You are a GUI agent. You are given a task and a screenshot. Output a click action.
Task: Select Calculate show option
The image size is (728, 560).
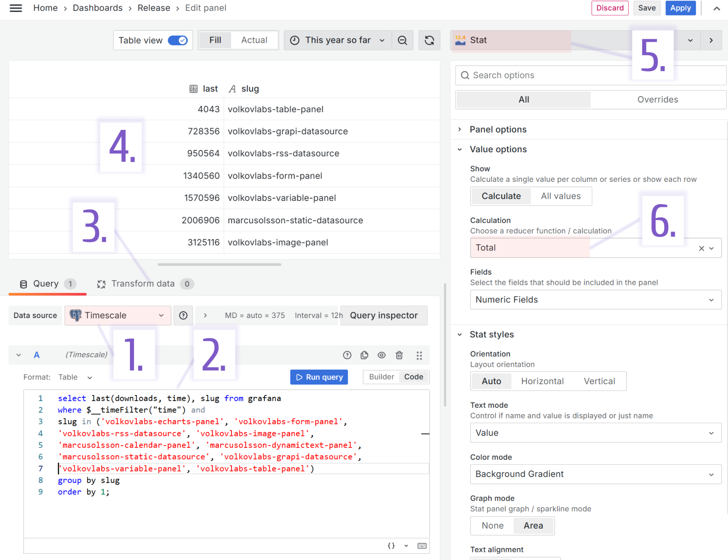point(501,196)
